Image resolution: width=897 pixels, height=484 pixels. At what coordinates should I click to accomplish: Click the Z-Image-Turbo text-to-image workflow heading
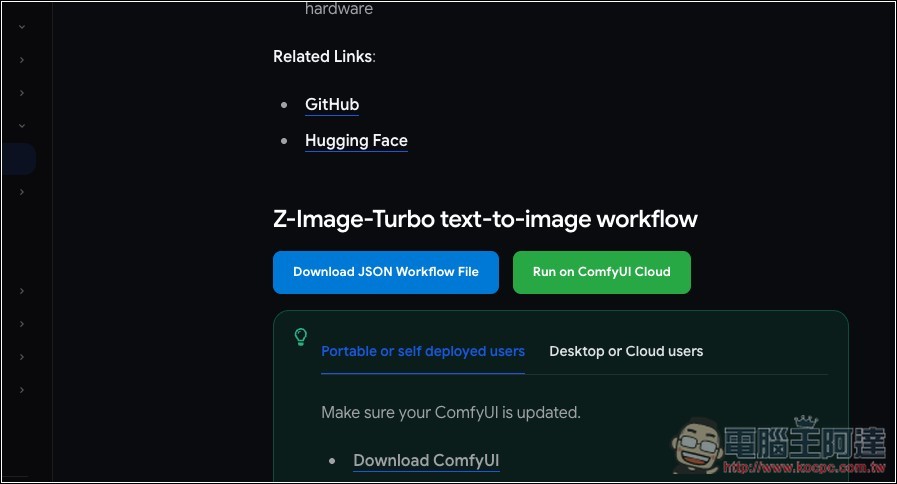pos(485,220)
